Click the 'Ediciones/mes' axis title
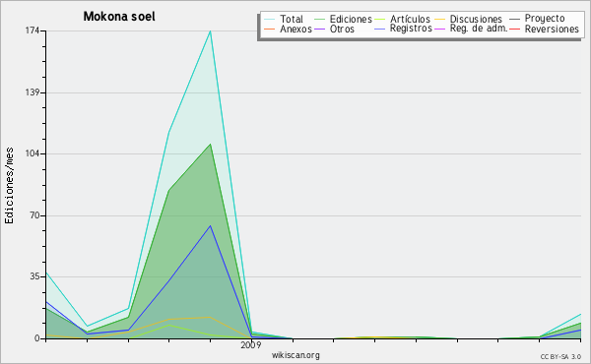591x364 pixels. coord(10,186)
